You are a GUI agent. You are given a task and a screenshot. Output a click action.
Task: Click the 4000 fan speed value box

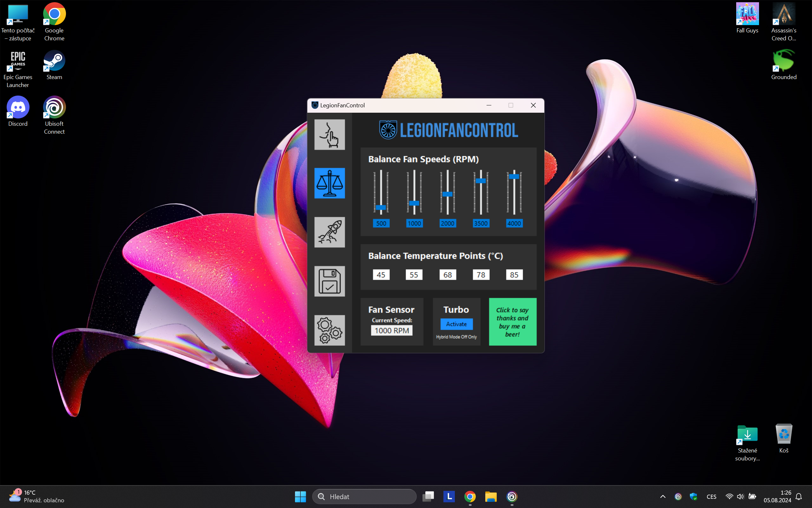point(514,224)
